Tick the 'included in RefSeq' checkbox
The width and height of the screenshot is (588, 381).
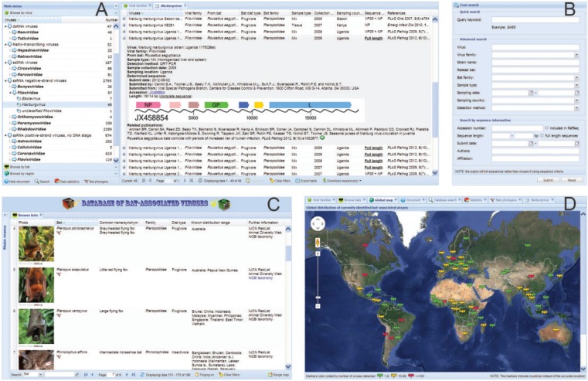546,128
